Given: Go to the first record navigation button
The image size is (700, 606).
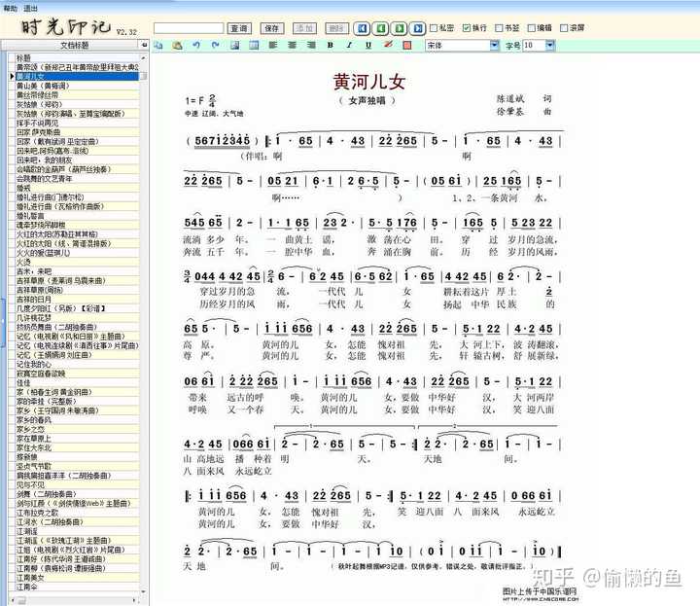Looking at the screenshot, I should pyautogui.click(x=362, y=28).
